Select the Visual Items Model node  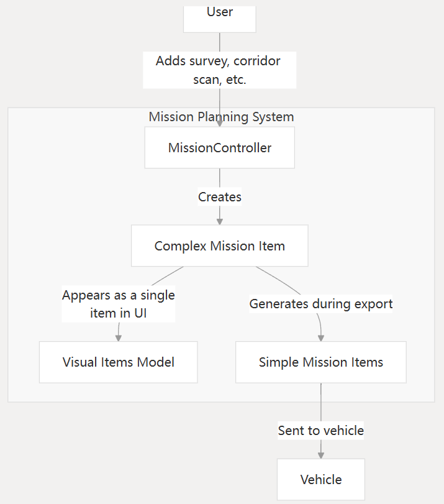coord(119,362)
